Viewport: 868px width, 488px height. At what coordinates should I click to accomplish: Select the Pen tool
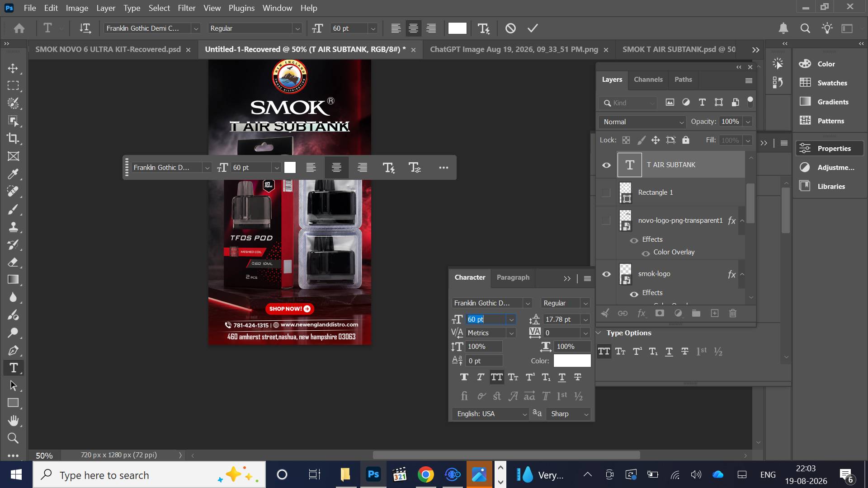[13, 350]
